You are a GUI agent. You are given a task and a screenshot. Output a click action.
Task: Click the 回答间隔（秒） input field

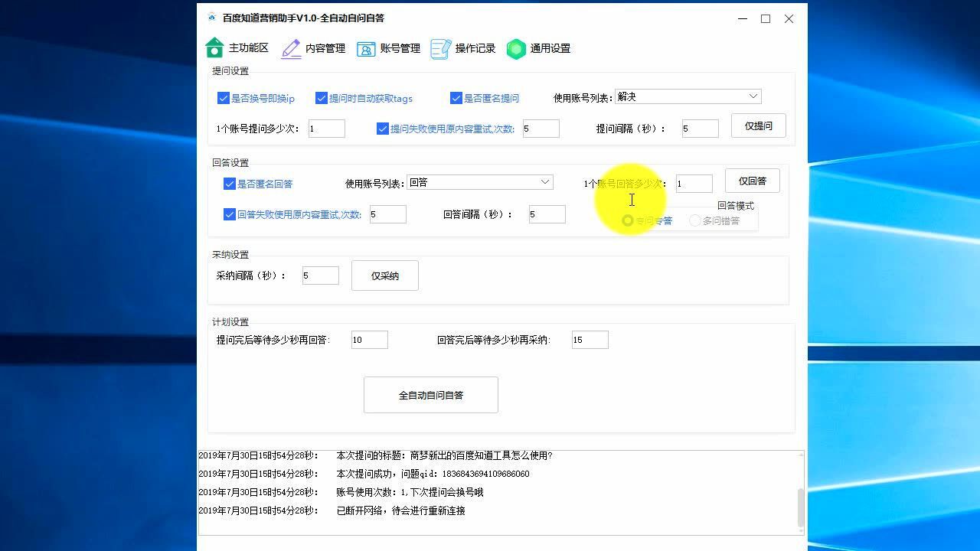point(547,214)
